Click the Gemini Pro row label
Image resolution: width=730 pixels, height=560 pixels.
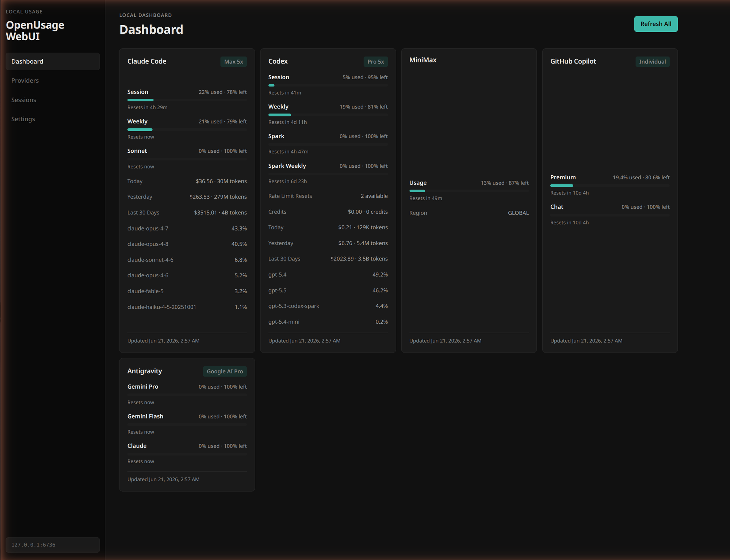point(143,386)
